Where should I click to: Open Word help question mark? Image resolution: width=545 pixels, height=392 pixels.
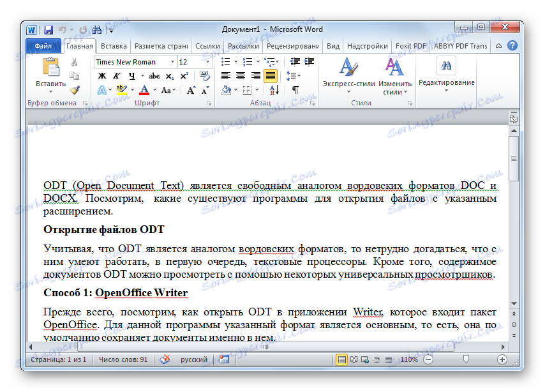click(512, 45)
